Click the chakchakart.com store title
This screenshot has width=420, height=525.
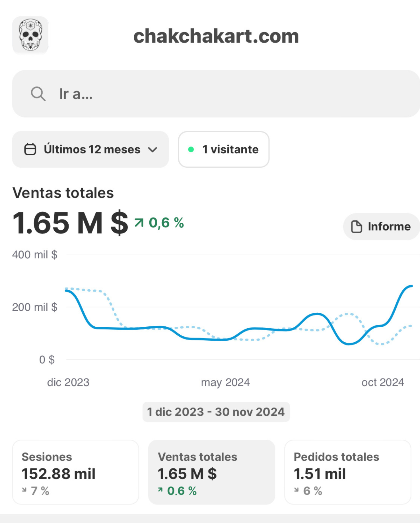point(216,36)
